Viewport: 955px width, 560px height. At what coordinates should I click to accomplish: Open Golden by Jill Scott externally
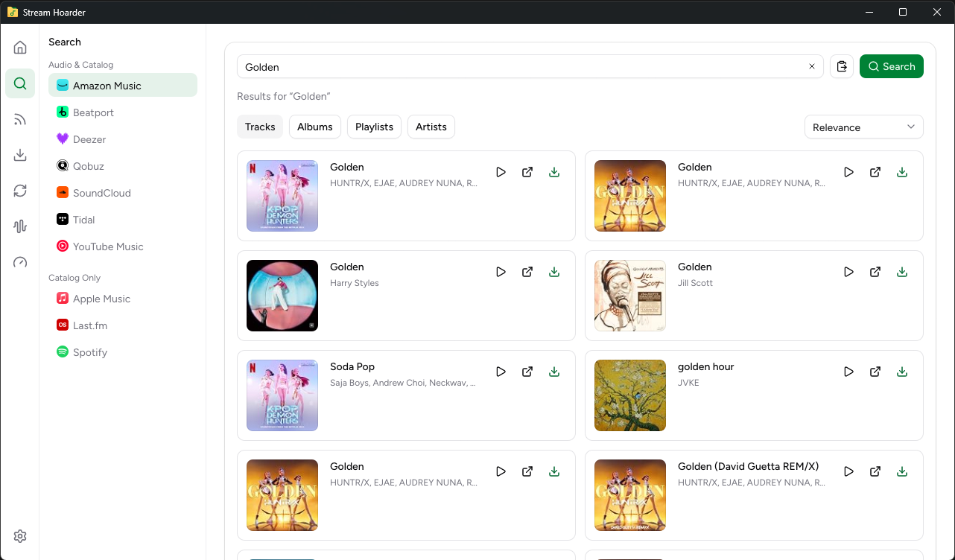875,272
